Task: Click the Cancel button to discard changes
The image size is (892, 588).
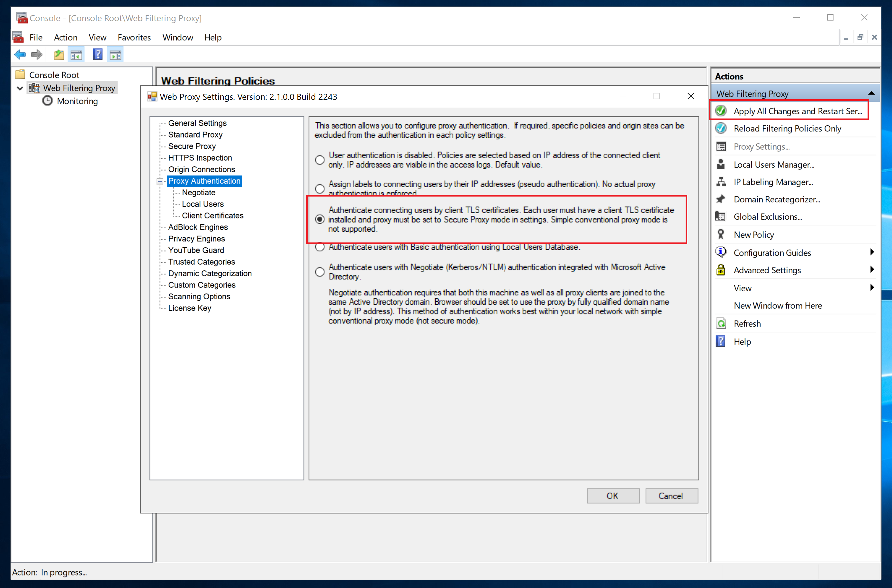Action: pyautogui.click(x=670, y=496)
